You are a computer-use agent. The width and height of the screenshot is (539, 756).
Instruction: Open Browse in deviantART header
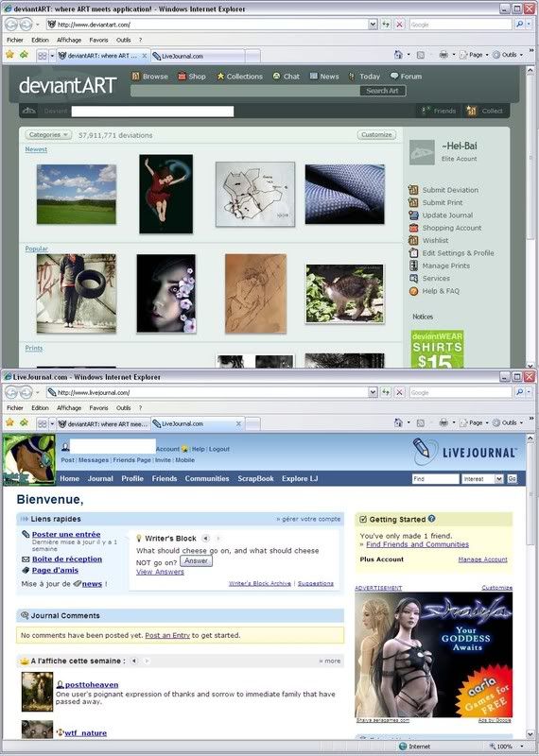click(x=149, y=77)
